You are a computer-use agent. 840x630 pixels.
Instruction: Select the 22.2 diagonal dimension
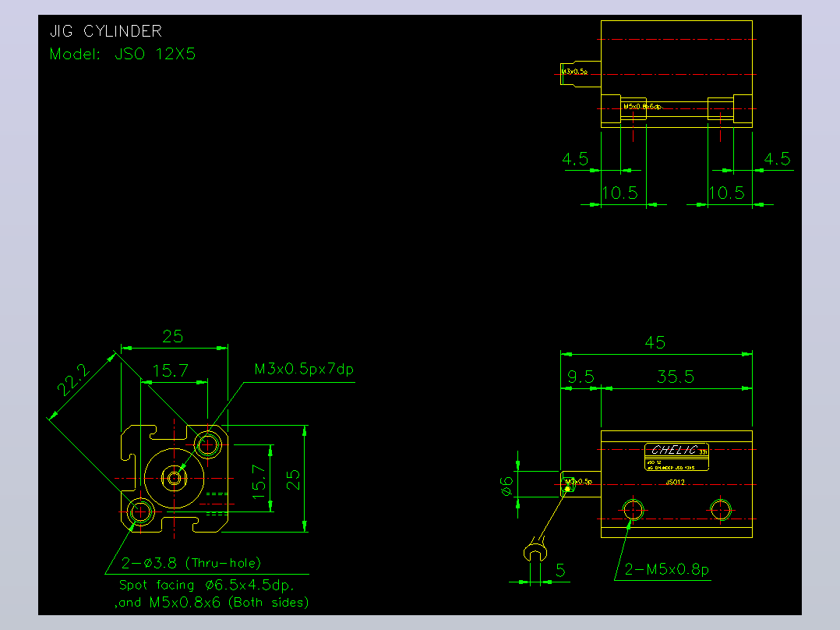point(73,379)
